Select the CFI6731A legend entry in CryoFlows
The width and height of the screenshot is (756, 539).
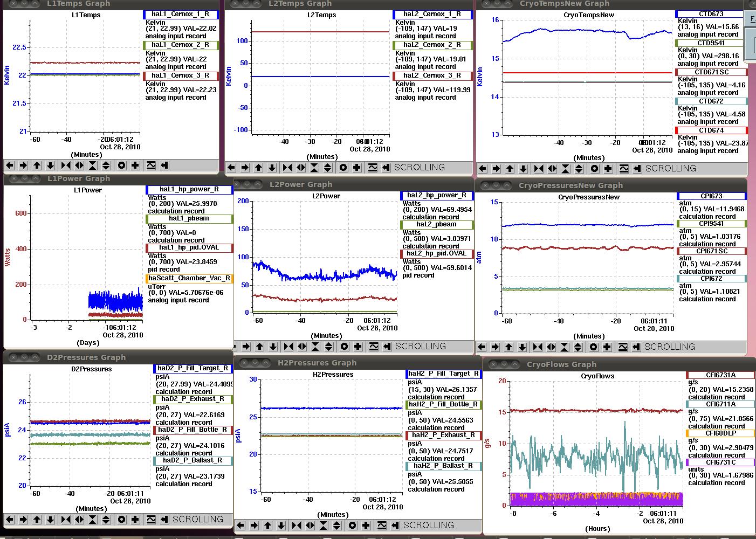720,375
